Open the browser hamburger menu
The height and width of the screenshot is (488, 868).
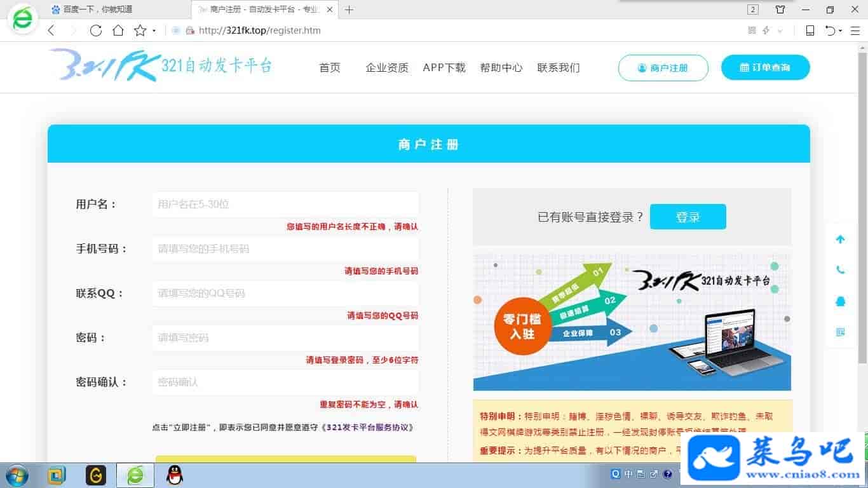pos(855,30)
